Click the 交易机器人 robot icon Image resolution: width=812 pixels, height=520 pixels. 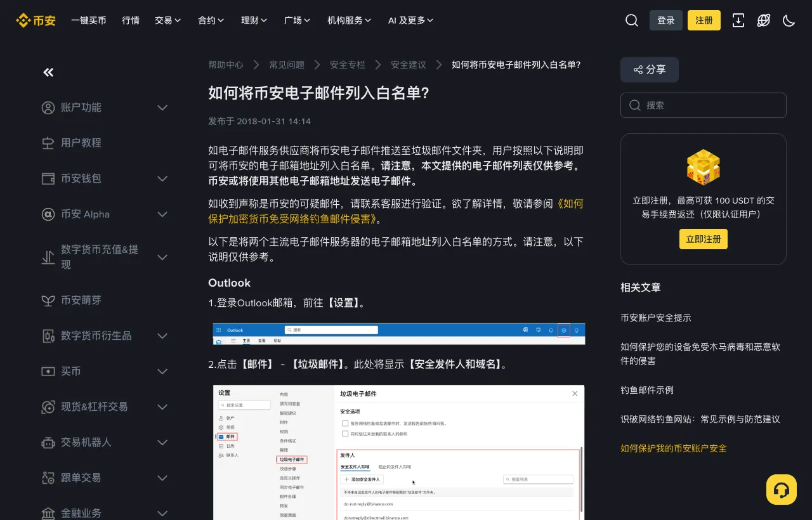48,443
